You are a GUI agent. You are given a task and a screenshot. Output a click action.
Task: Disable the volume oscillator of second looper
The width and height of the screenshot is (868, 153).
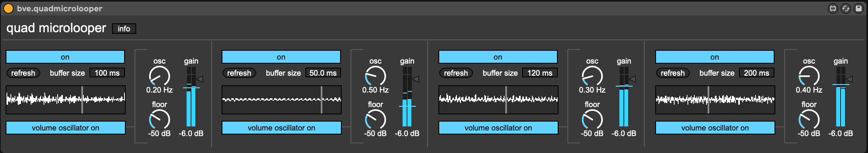pyautogui.click(x=281, y=128)
